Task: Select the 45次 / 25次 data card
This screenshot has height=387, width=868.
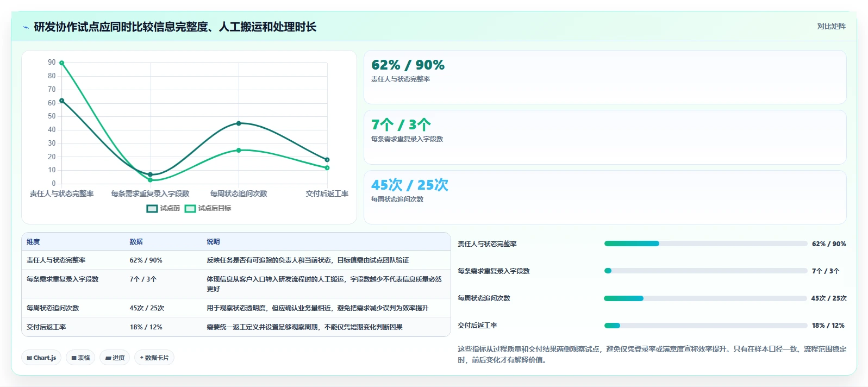Action: [x=605, y=197]
